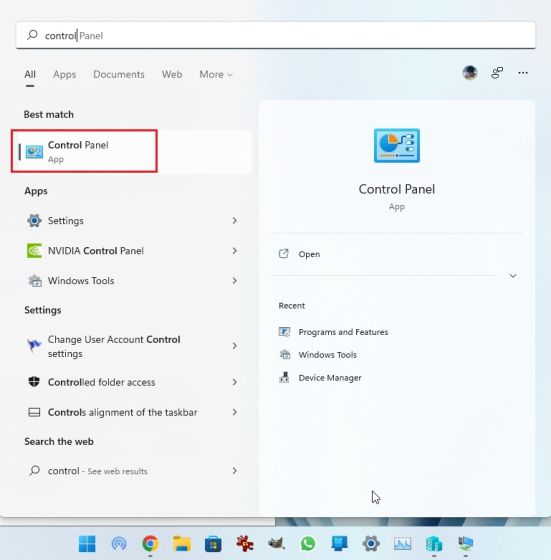Click the last computer-network icon on taskbar
551x560 pixels.
point(466,544)
